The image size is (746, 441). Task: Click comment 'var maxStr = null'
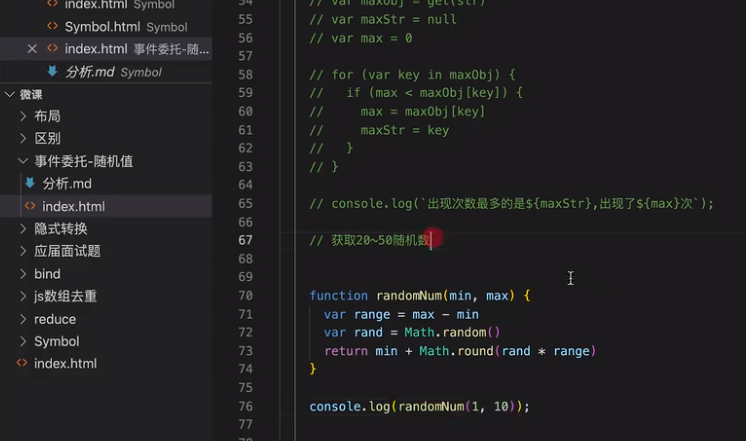coord(383,20)
